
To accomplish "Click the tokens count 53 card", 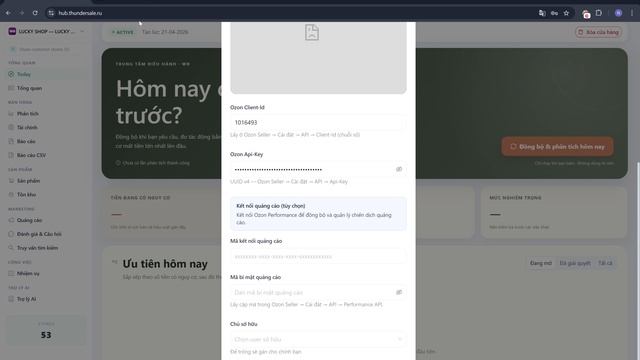I will point(46,331).
